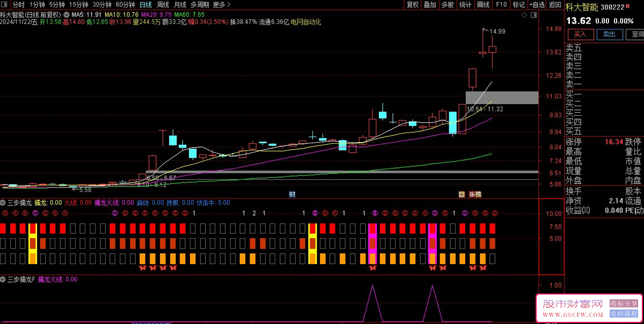Click the 伏击牛: 0.00 indicator value
Viewport: 644px width, 324px height.
pyautogui.click(x=213, y=203)
